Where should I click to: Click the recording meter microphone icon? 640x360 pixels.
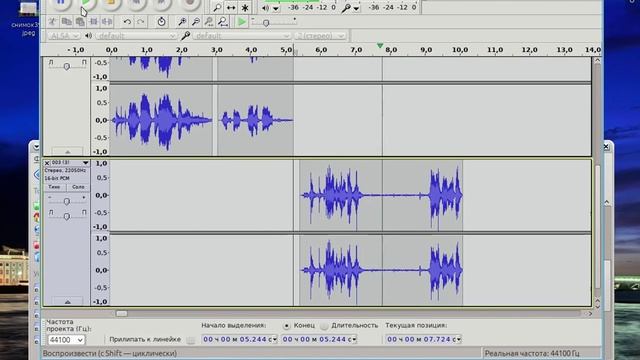point(346,8)
